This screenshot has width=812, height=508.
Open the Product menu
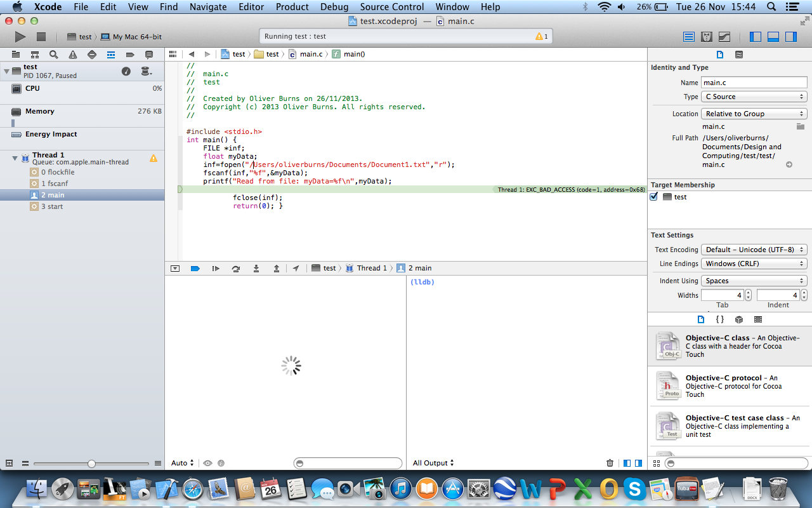pyautogui.click(x=292, y=7)
